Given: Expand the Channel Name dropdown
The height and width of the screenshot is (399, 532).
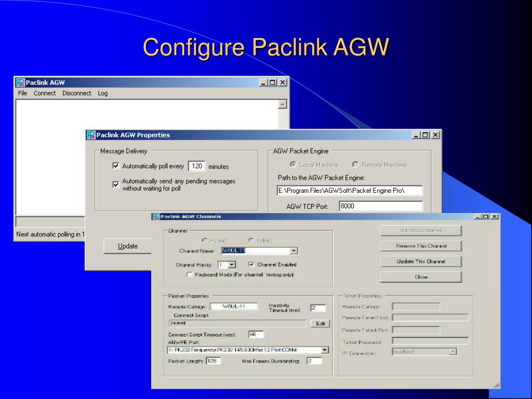Looking at the screenshot, I should tap(294, 251).
